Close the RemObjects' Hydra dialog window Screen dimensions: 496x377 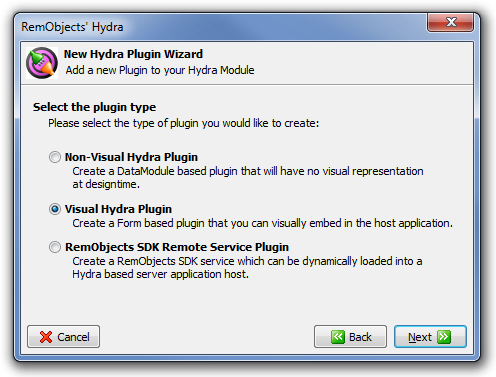(450, 22)
